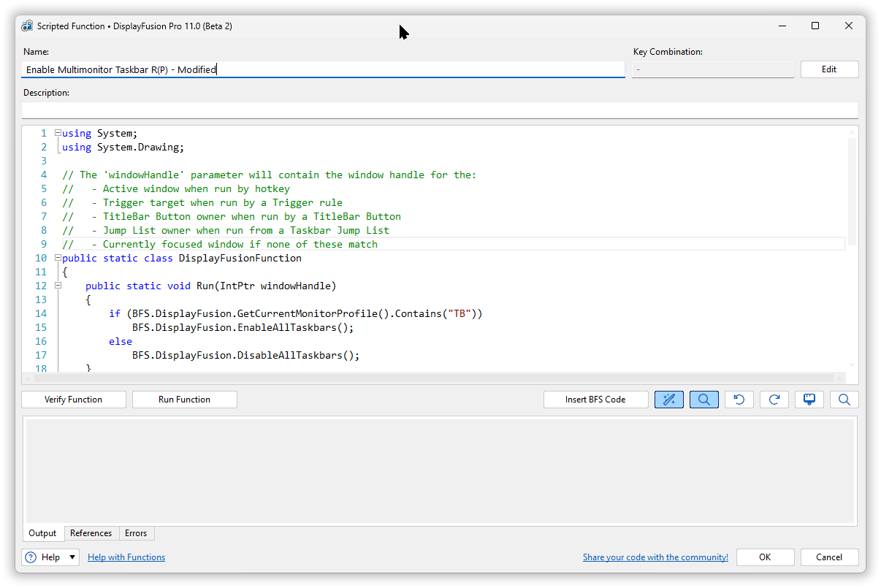Image resolution: width=881 pixels, height=588 pixels.
Task: Toggle the highlighted magnifier button
Action: point(704,400)
